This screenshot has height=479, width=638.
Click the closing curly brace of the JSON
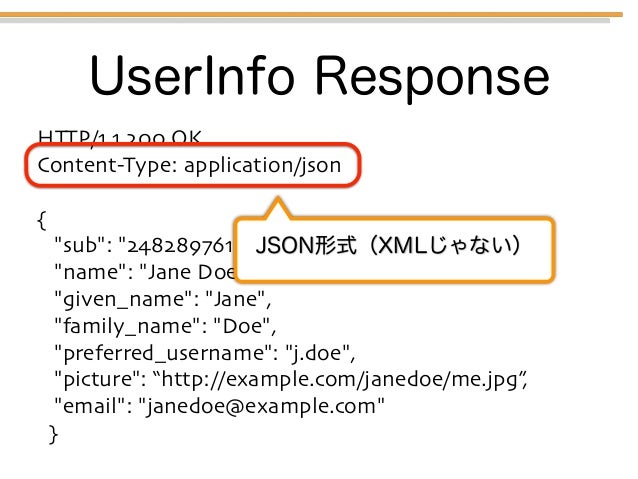[x=53, y=434]
